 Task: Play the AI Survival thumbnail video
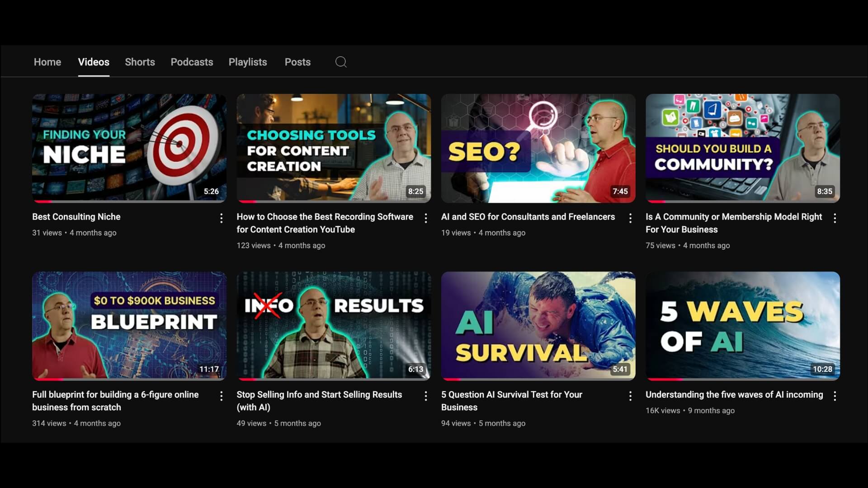coord(538,326)
